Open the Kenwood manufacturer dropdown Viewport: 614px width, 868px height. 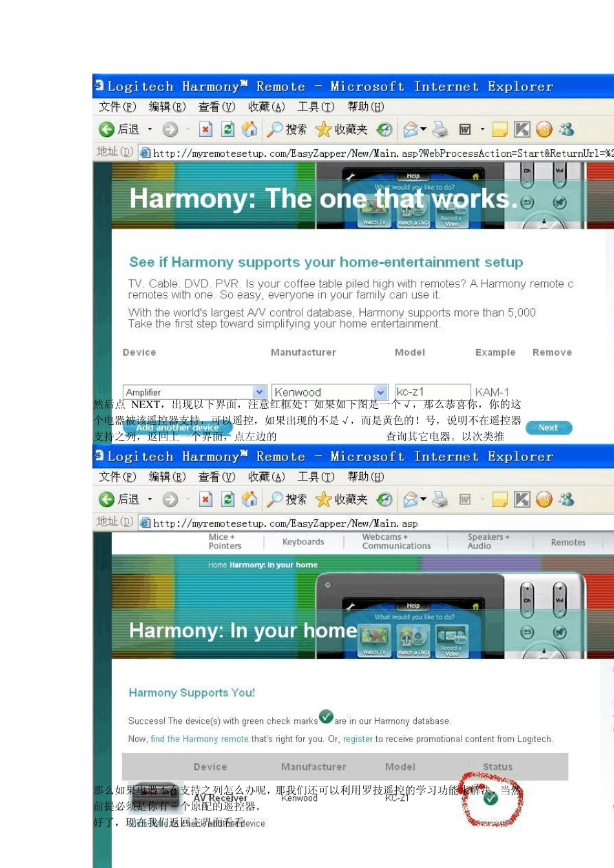coord(381,392)
